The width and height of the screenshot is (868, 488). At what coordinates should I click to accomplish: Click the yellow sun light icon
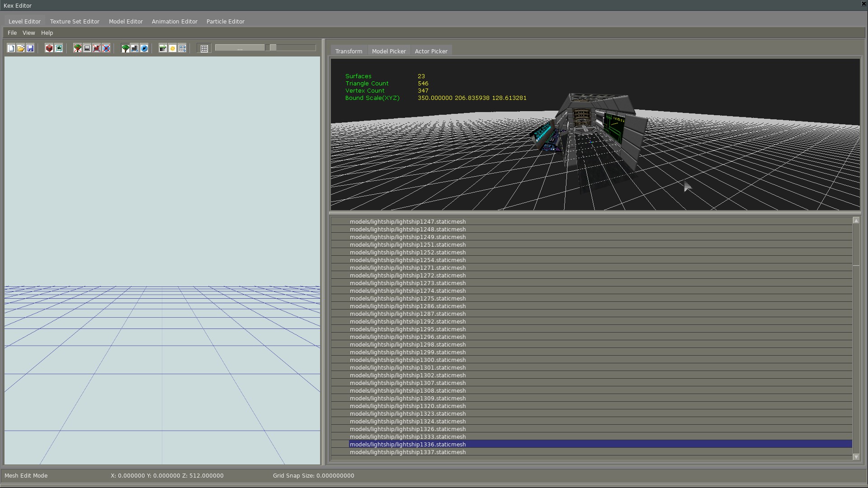(x=172, y=48)
